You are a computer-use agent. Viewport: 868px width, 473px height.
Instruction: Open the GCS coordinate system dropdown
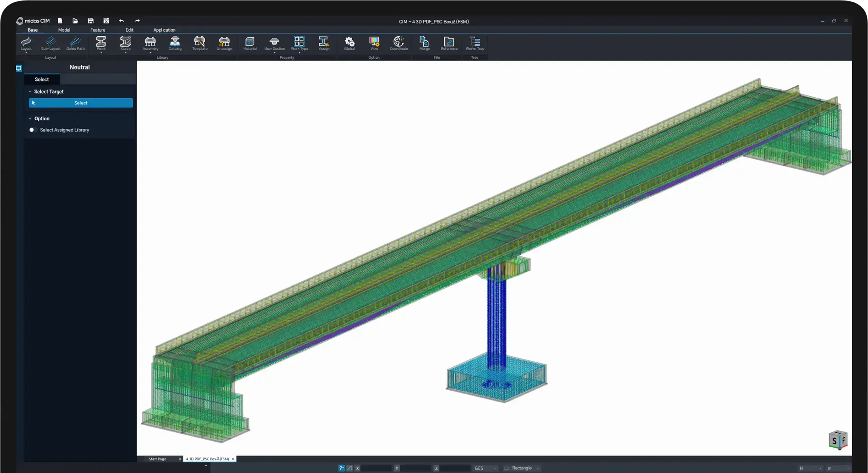coord(485,468)
